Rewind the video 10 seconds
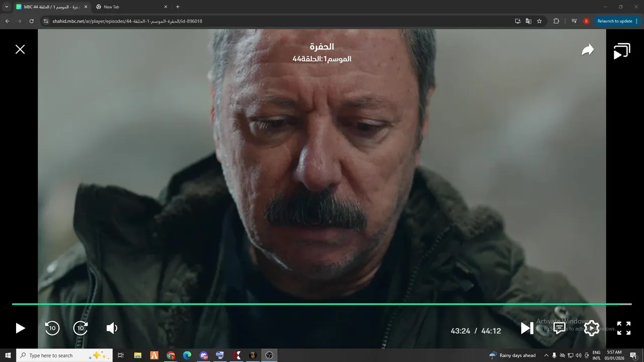644x362 pixels. (52, 328)
